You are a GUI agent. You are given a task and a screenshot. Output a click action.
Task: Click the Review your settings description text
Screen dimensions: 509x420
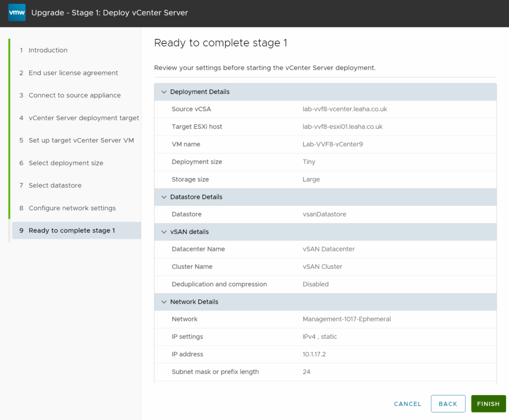pyautogui.click(x=264, y=68)
